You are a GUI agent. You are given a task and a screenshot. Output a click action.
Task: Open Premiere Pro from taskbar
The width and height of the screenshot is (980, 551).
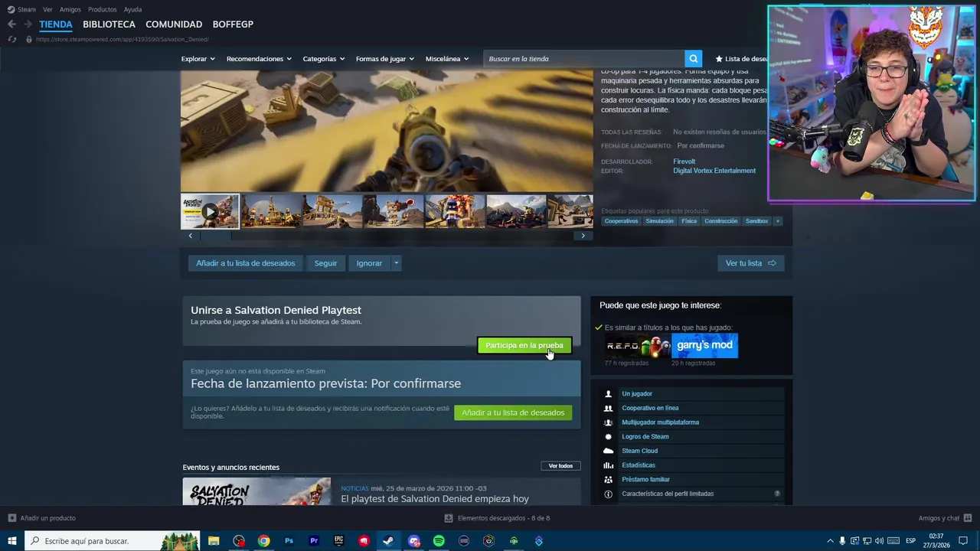pyautogui.click(x=314, y=541)
